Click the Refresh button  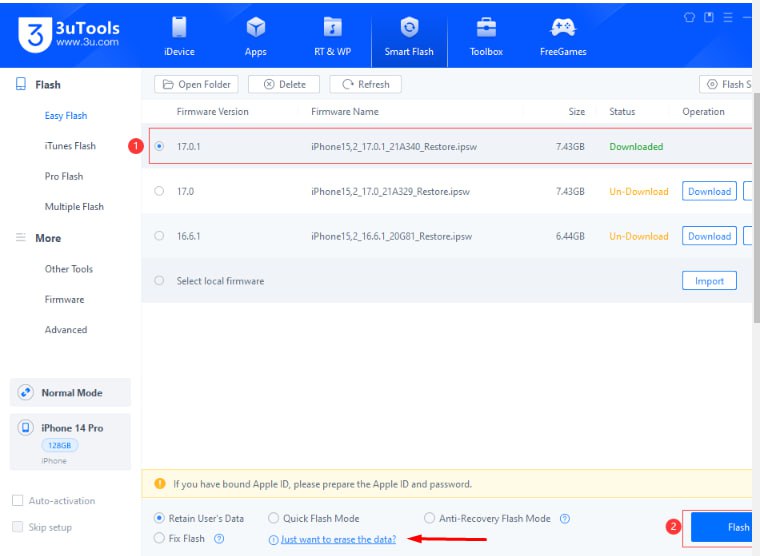pyautogui.click(x=365, y=84)
